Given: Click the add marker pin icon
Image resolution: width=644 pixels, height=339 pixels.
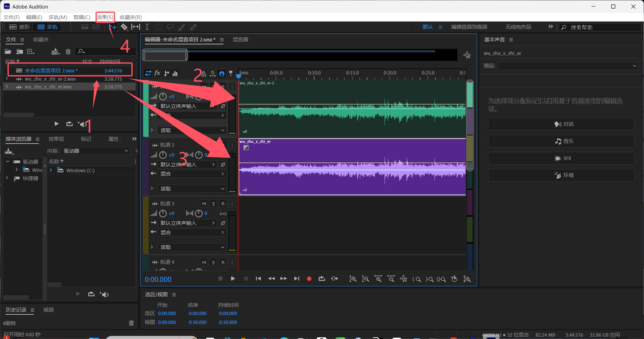Looking at the screenshot, I should [231, 73].
